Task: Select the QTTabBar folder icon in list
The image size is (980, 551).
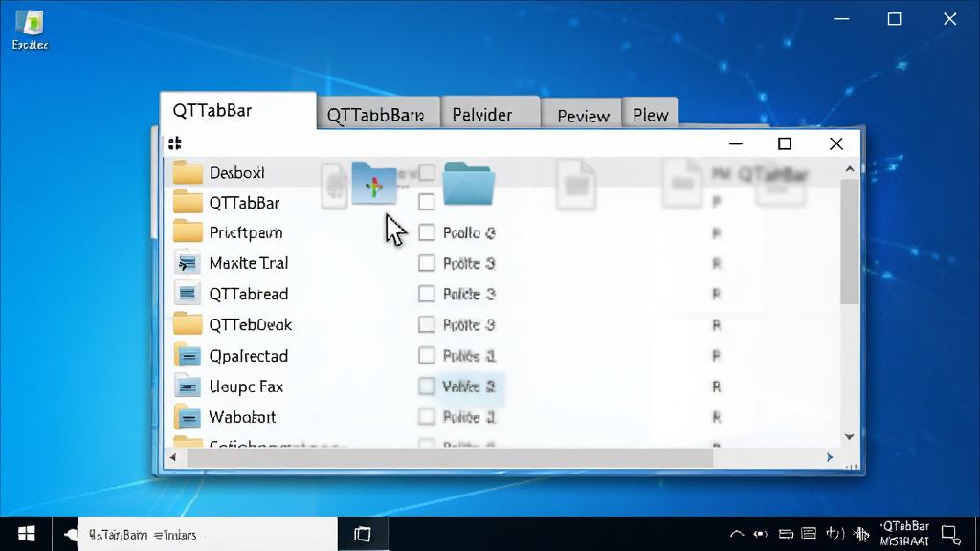Action: click(188, 203)
